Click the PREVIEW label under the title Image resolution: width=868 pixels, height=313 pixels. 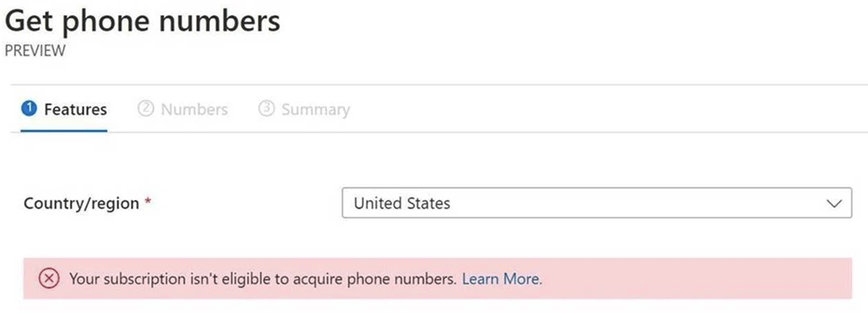coord(35,51)
